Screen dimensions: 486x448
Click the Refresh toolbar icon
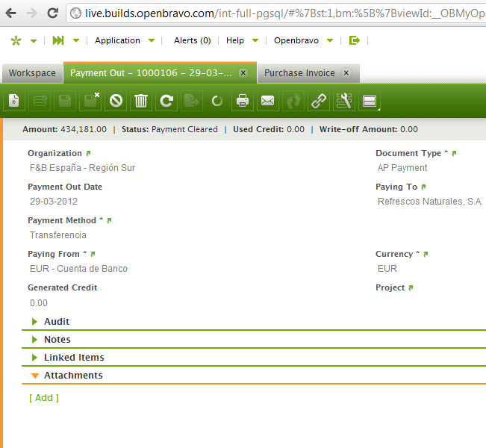pyautogui.click(x=166, y=101)
